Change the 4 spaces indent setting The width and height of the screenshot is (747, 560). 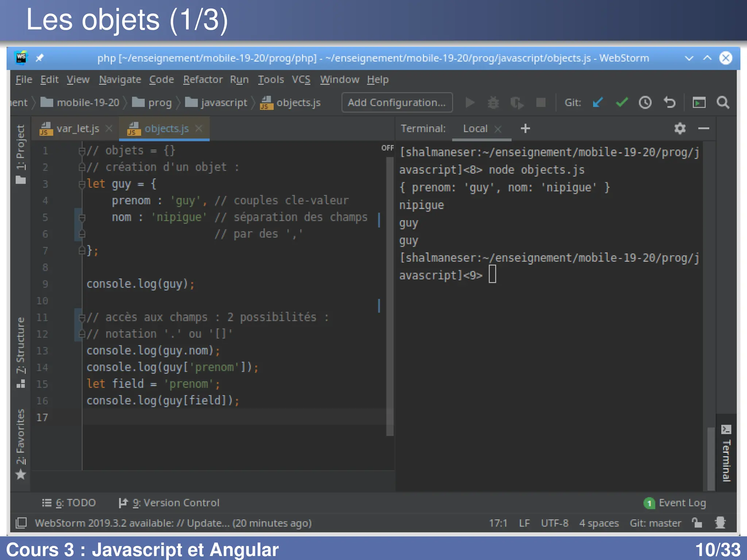[599, 523]
